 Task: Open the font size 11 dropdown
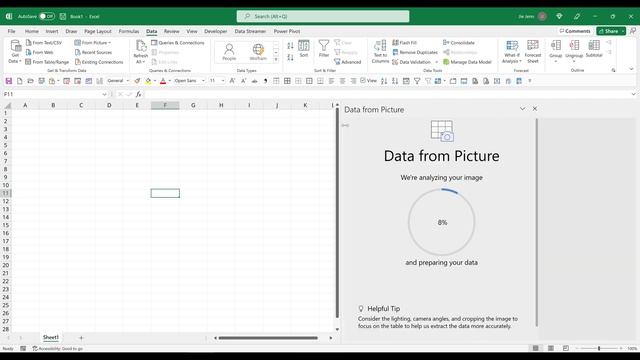223,81
